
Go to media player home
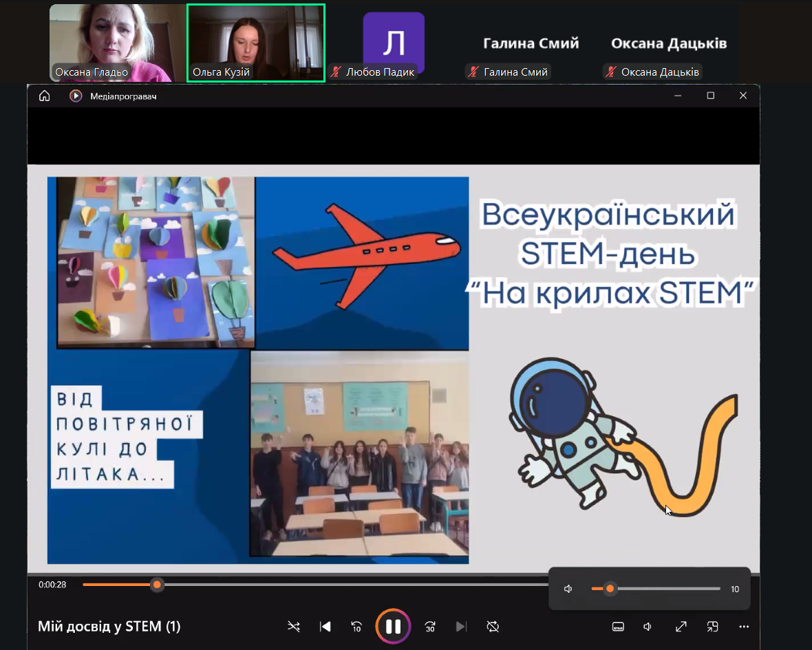click(x=45, y=96)
